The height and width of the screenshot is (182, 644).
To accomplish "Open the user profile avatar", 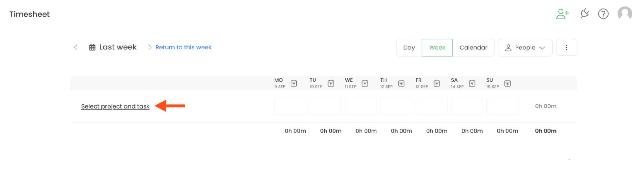I will [625, 13].
